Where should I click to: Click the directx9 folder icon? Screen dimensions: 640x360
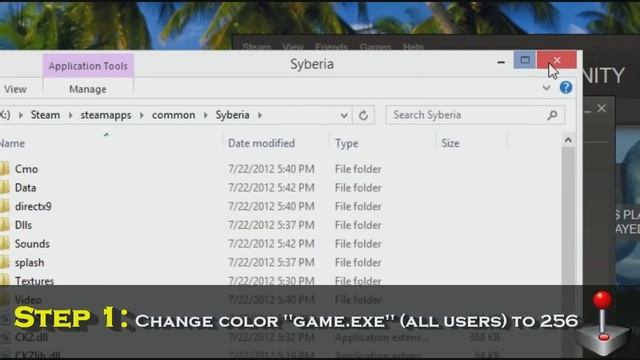[x=4, y=206]
